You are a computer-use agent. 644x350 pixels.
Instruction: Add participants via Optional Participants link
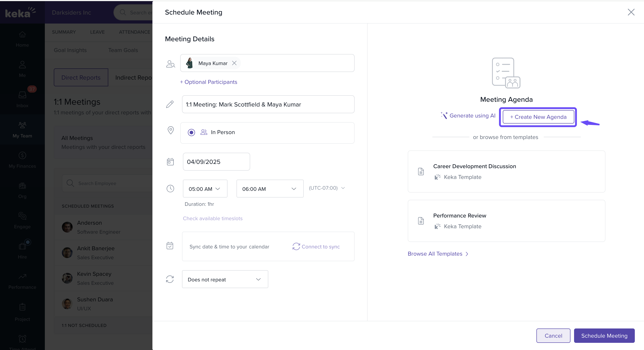208,82
